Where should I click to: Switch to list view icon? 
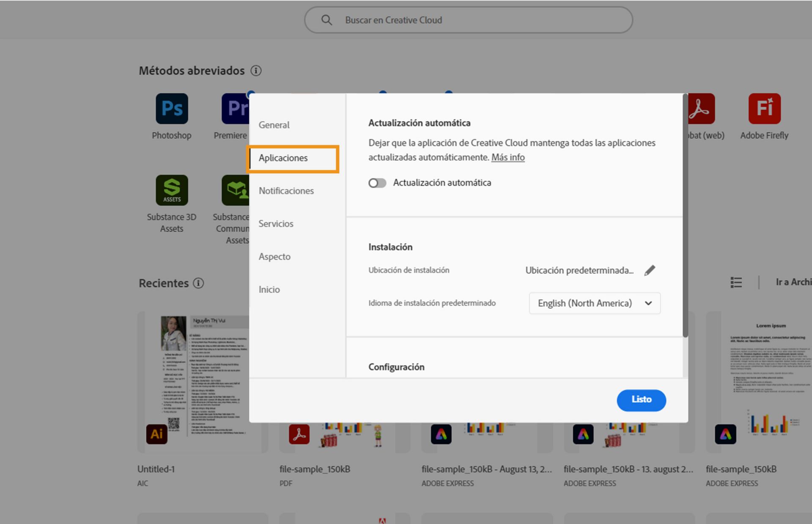pyautogui.click(x=736, y=282)
